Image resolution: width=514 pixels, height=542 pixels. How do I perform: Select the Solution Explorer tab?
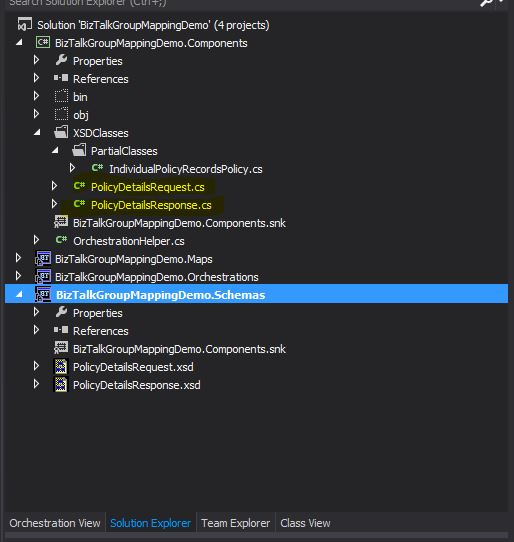[x=150, y=523]
